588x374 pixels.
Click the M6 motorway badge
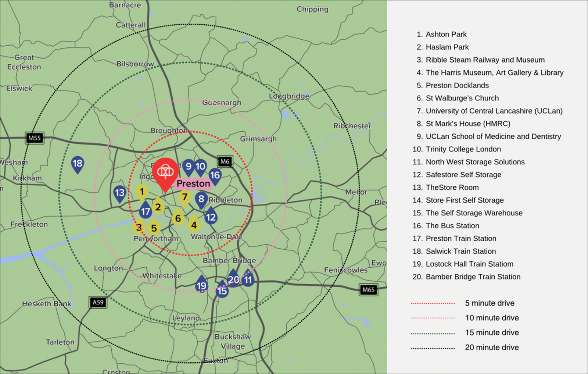(225, 161)
